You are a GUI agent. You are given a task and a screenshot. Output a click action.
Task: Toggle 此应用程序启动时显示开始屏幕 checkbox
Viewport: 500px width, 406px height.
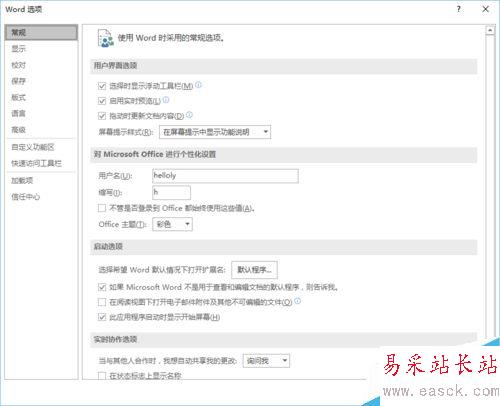click(x=102, y=317)
